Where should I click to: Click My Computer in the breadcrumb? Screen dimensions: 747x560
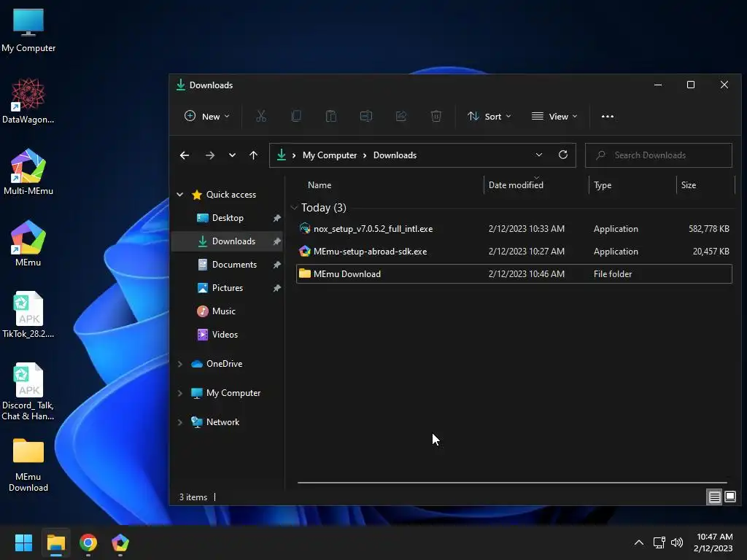pos(329,155)
